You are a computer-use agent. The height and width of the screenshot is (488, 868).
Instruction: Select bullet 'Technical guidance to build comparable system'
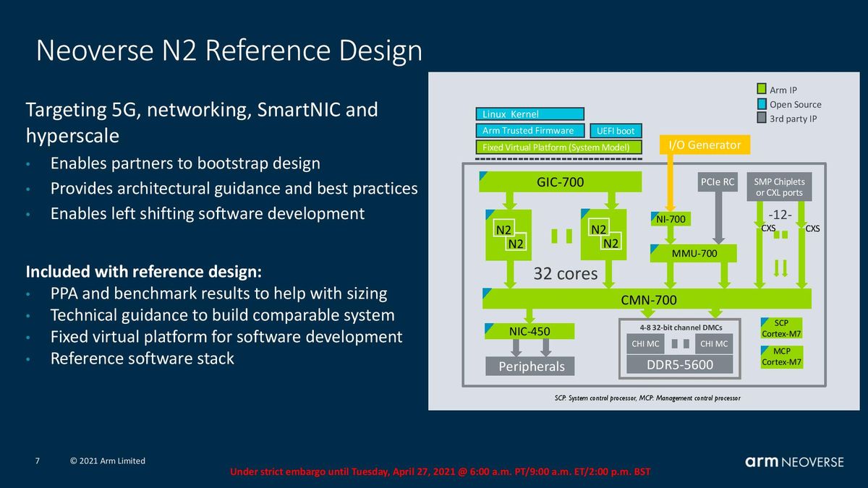tap(222, 315)
